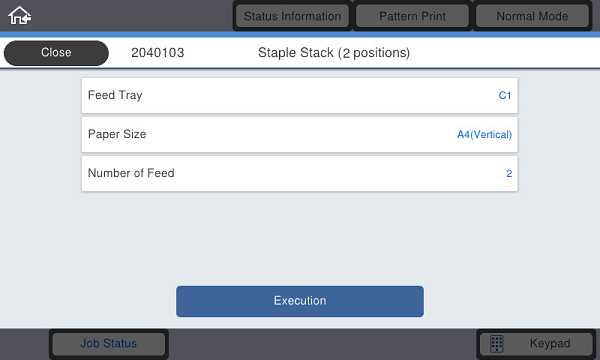Tap the A4(Vertical) paper size value

click(x=484, y=135)
